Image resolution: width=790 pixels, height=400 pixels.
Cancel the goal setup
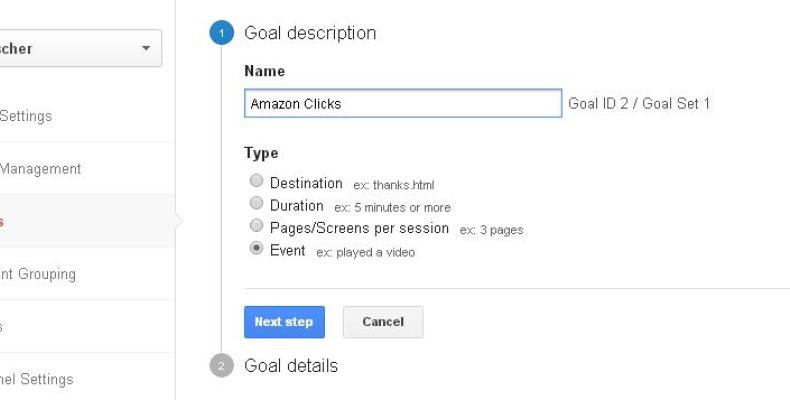click(383, 322)
